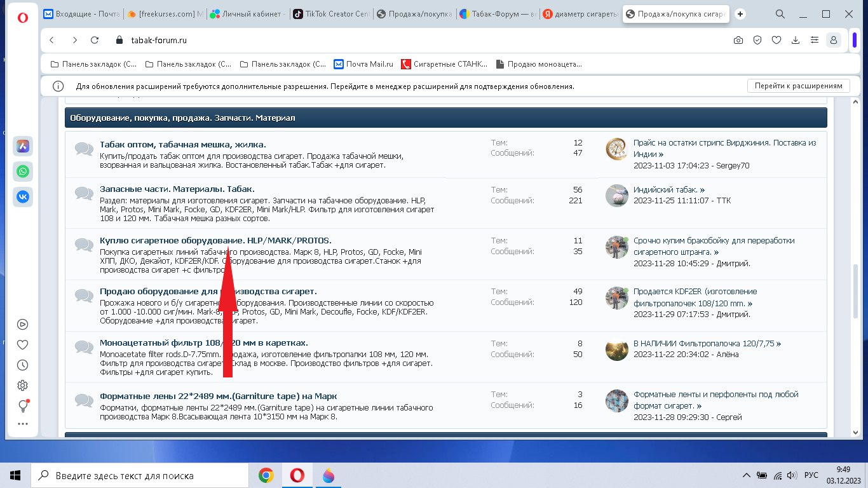Open the Easy Setup sliders icon
Image resolution: width=868 pixels, height=488 pixels.
(814, 40)
